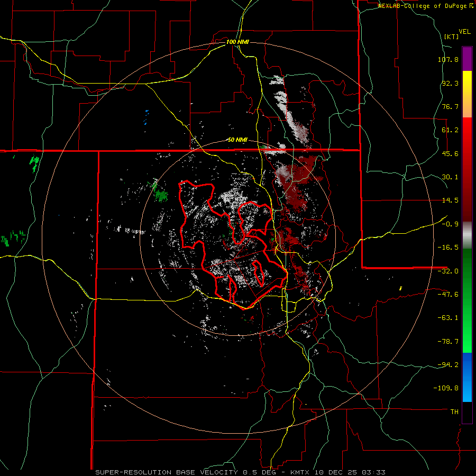Click the 45.6 value on velocity scale

tap(450, 153)
